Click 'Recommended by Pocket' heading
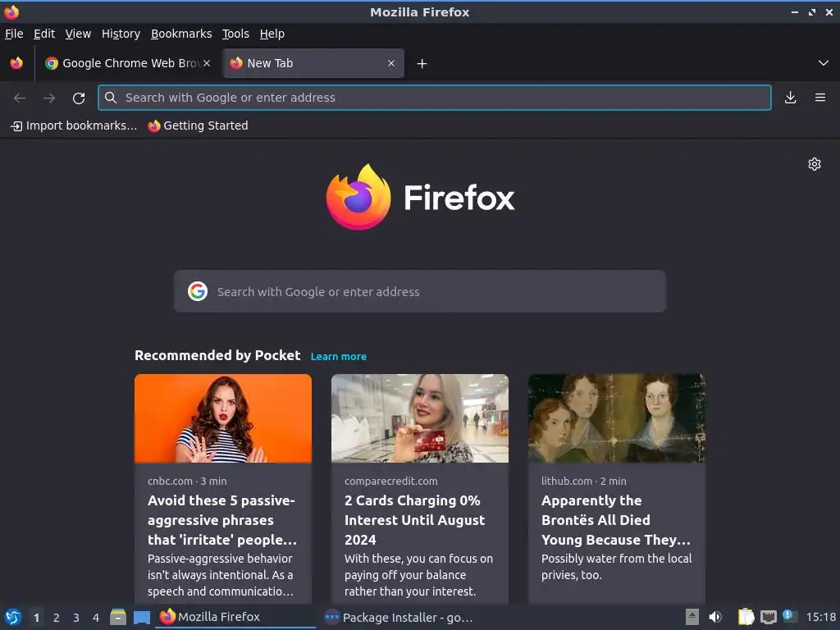 [217, 356]
